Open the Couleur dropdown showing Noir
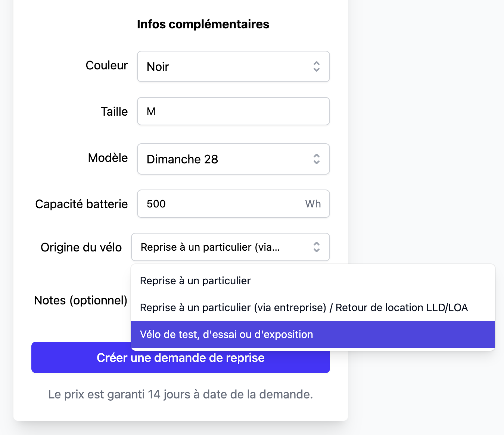Image resolution: width=504 pixels, height=435 pixels. [224, 66]
